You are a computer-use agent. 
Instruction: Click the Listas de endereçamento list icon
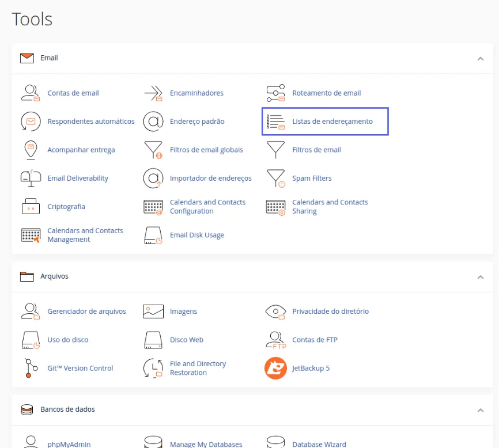coord(275,122)
